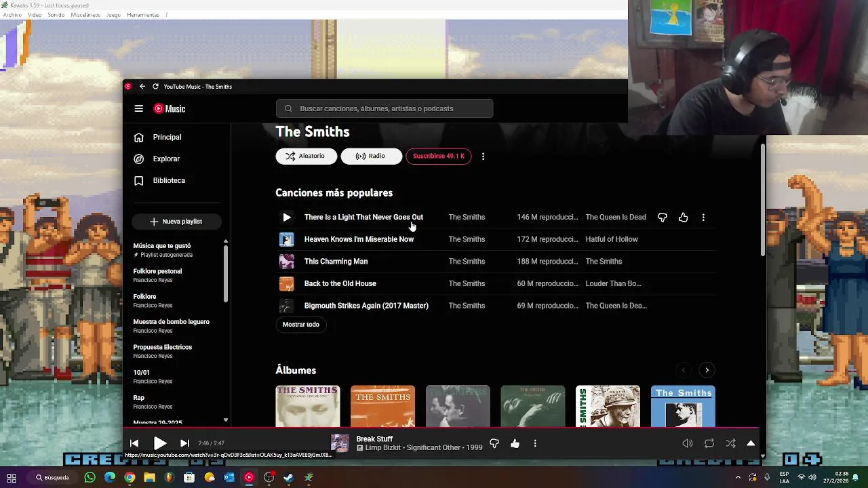The height and width of the screenshot is (488, 868).
Task: Open Archivo menu in Kawaks window
Action: (12, 15)
